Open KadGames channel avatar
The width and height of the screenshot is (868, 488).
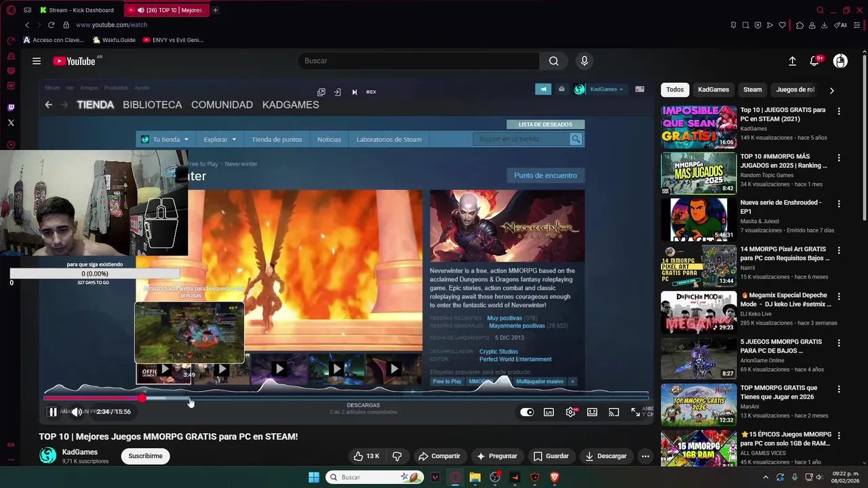(x=47, y=455)
